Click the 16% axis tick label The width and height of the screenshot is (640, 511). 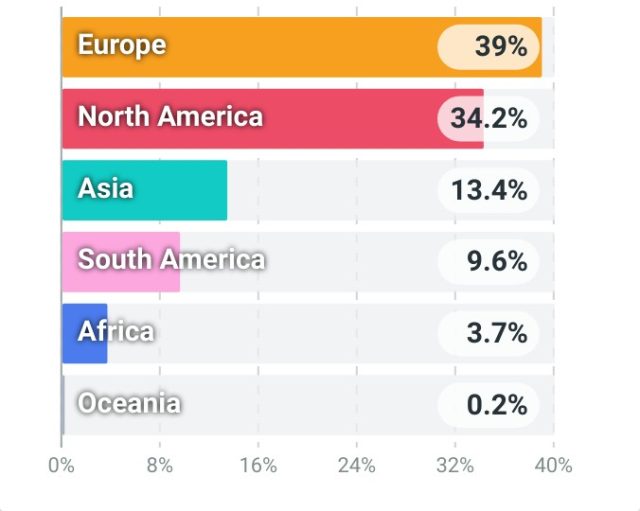[x=258, y=465]
